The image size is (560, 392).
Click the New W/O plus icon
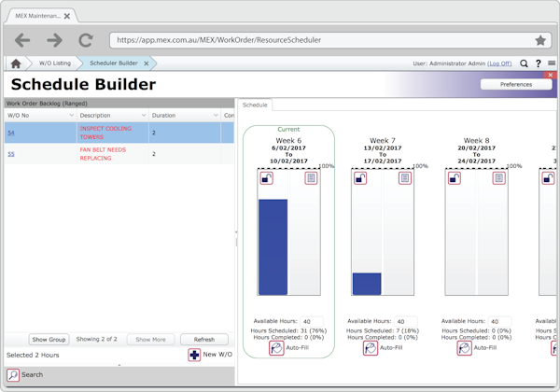pos(194,355)
